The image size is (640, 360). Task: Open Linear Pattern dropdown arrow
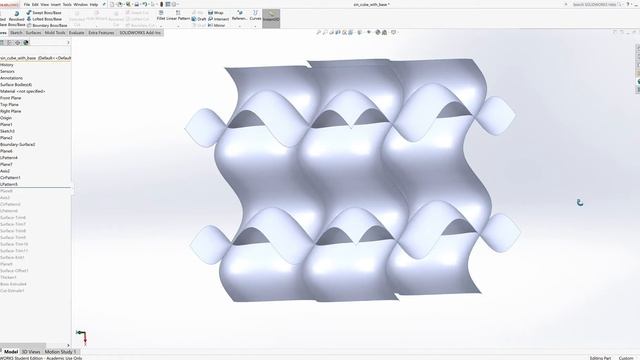[178, 26]
